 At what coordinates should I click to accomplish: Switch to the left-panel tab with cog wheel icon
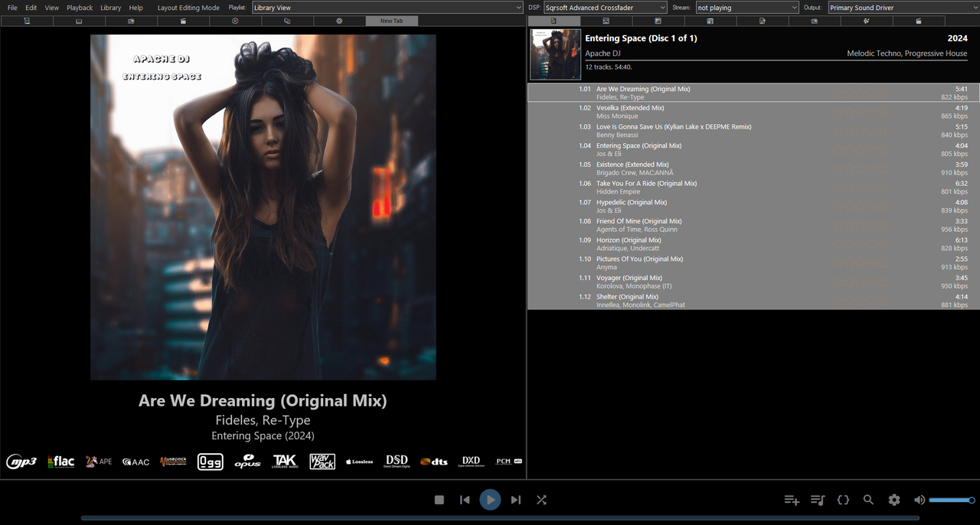click(339, 21)
